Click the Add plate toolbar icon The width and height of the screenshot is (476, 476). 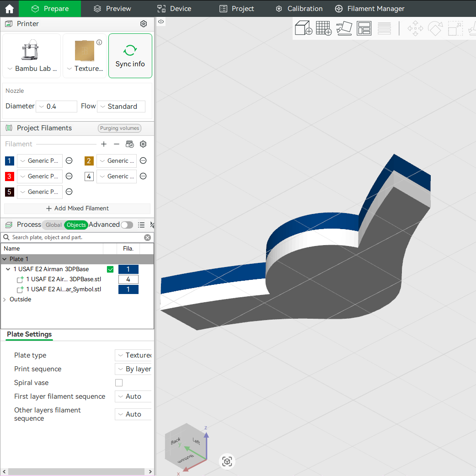(324, 28)
